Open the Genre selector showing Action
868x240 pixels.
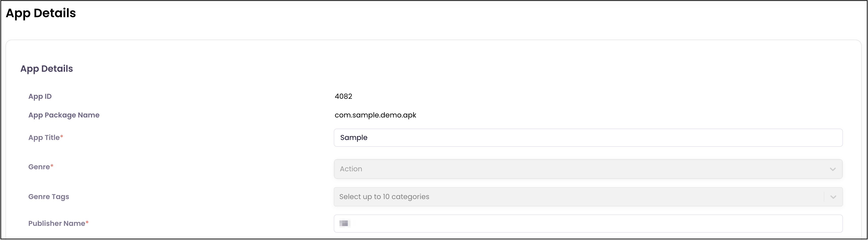click(573, 169)
